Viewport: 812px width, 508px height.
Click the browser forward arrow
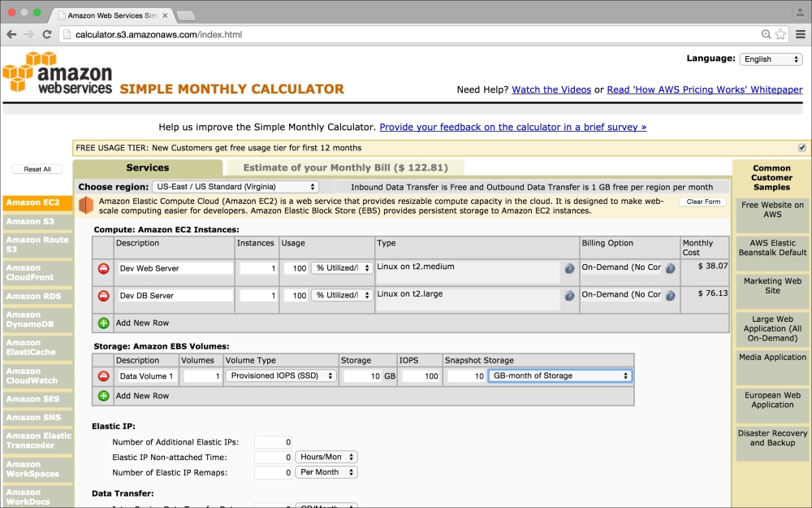29,35
